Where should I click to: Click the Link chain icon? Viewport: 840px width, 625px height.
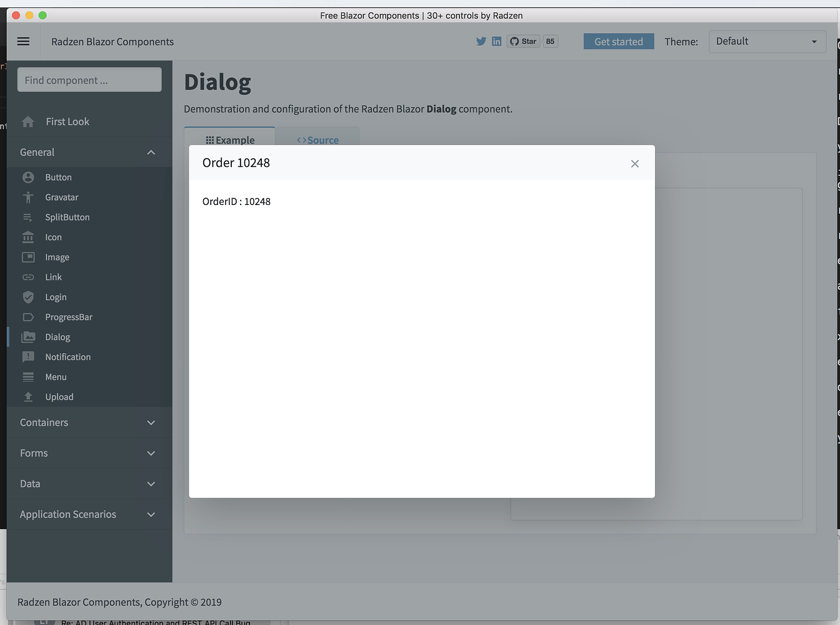28,277
